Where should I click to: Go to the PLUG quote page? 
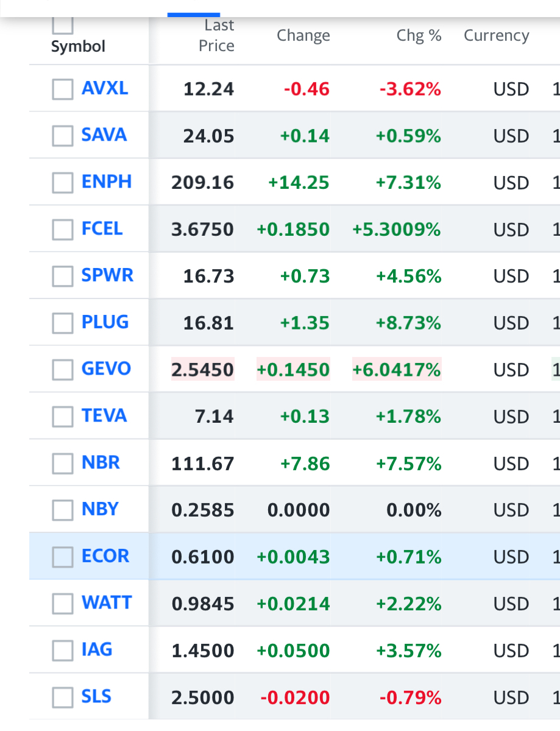point(105,322)
